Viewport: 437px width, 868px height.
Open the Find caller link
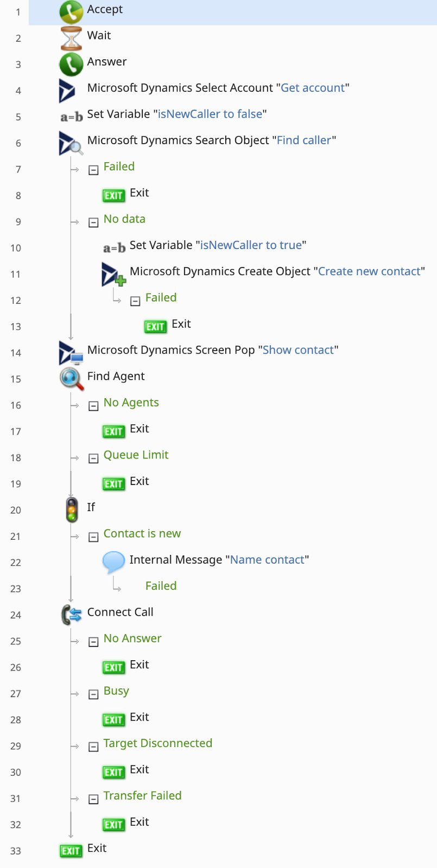pos(304,140)
